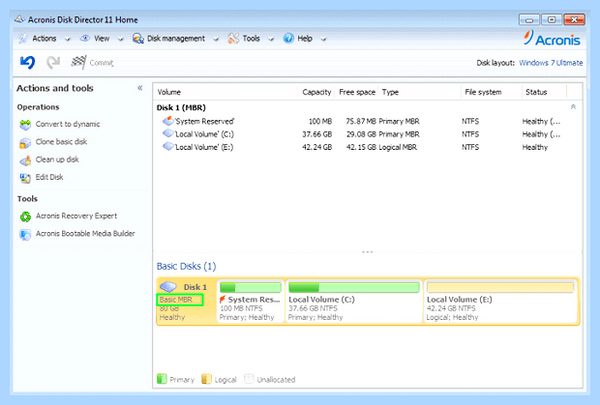The height and width of the screenshot is (405, 600).
Task: Click the View eye icon
Action: tap(85, 38)
